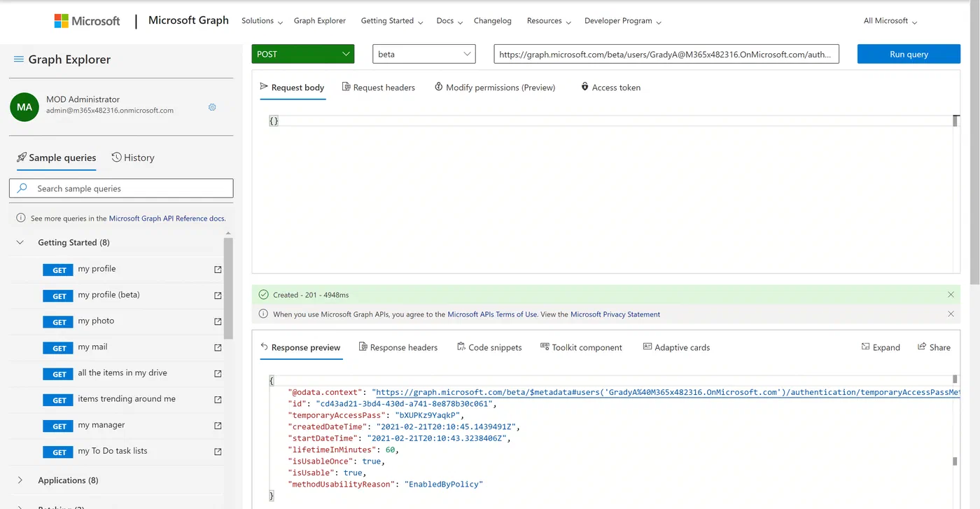Open the Toolkit component tab

point(581,347)
